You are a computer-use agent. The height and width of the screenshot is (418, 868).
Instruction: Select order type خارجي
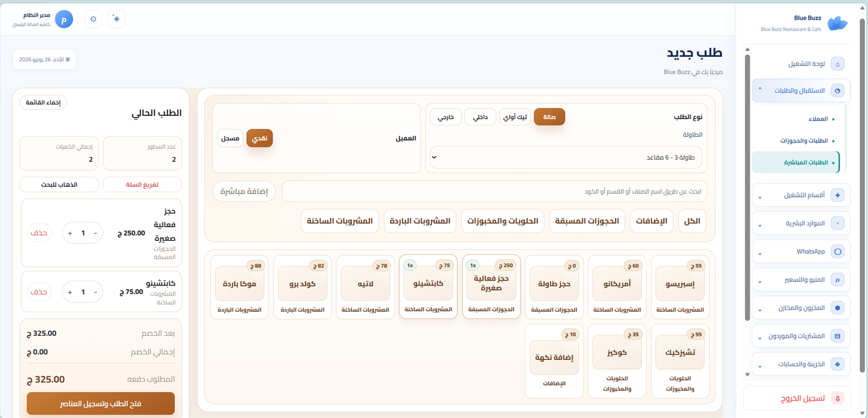(446, 117)
